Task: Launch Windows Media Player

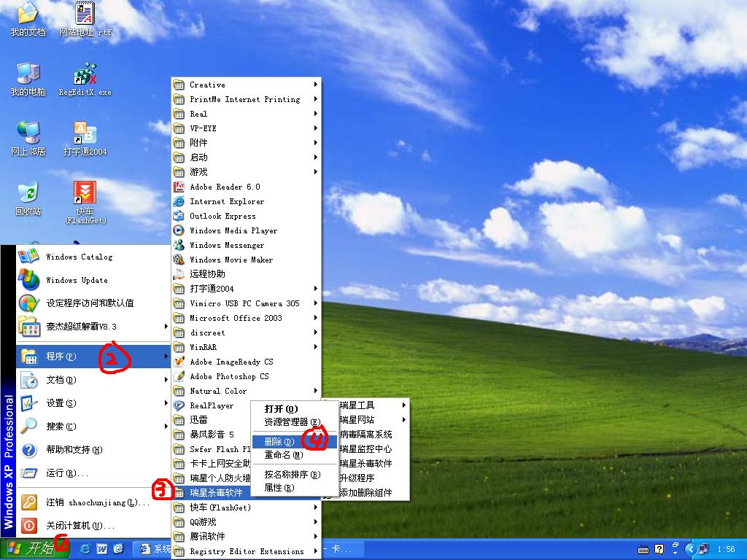Action: [246, 230]
